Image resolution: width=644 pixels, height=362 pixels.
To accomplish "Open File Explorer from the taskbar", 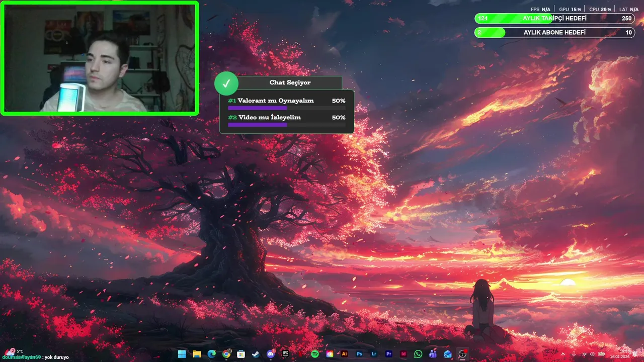I will [197, 354].
